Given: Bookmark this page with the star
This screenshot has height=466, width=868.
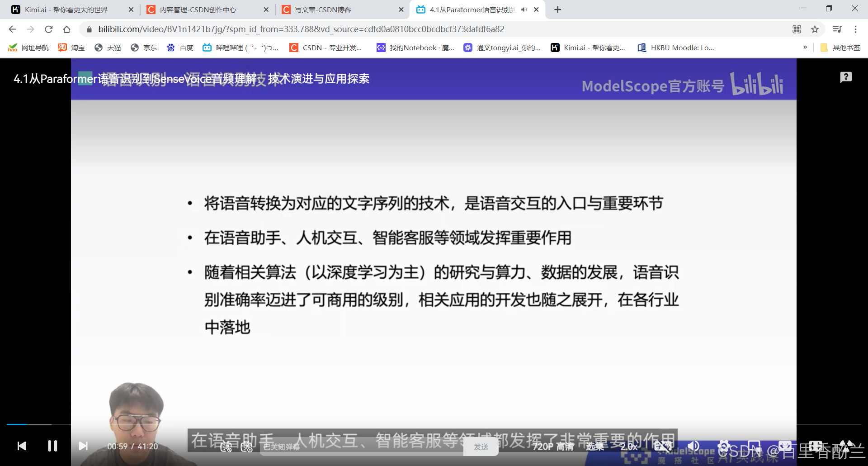Looking at the screenshot, I should tap(815, 29).
